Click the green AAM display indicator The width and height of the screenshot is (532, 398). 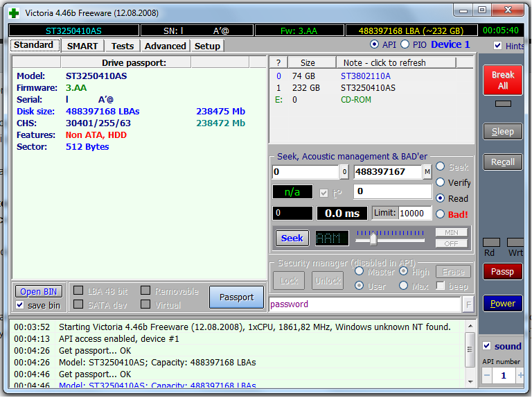click(332, 239)
